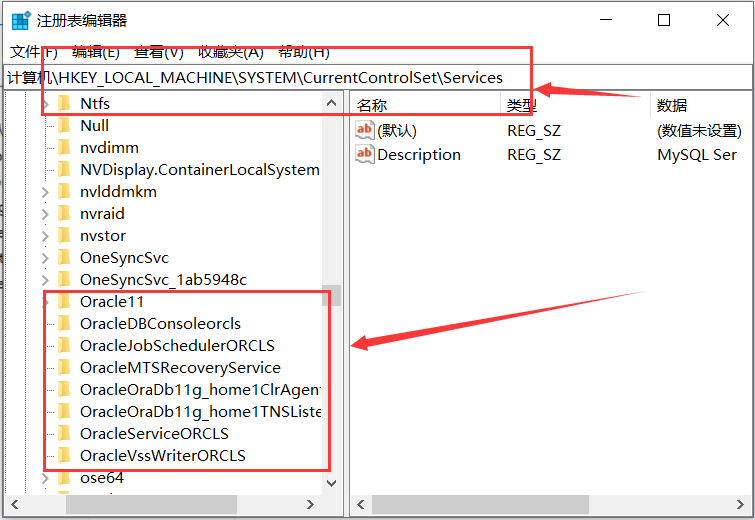Click the nvlddmkm folder icon
This screenshot has height=520, width=755.
[x=64, y=192]
